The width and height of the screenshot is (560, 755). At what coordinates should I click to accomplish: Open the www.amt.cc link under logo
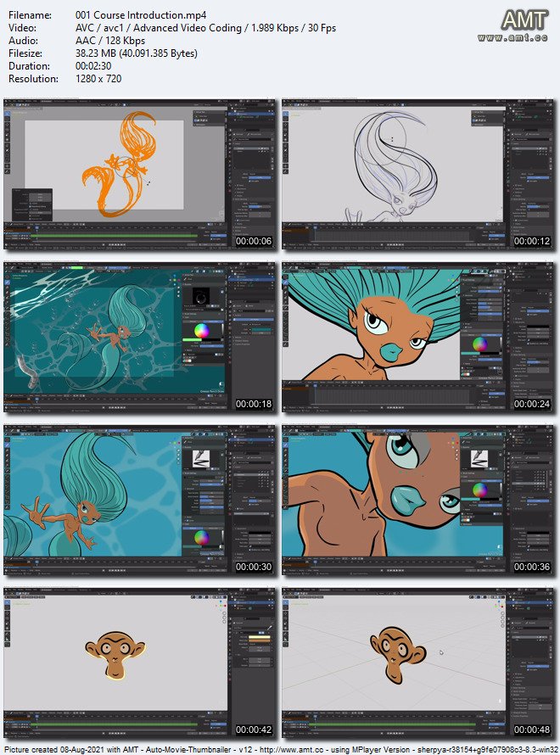[x=512, y=37]
